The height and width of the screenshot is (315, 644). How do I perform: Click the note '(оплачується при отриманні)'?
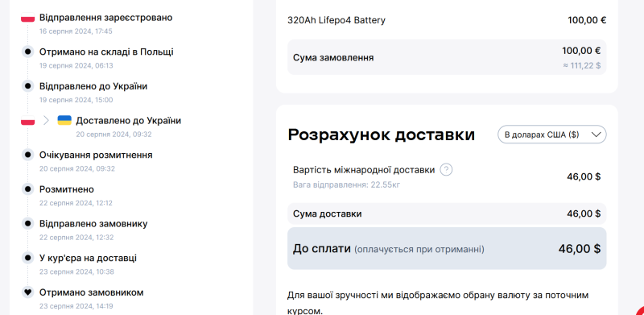[x=419, y=250]
